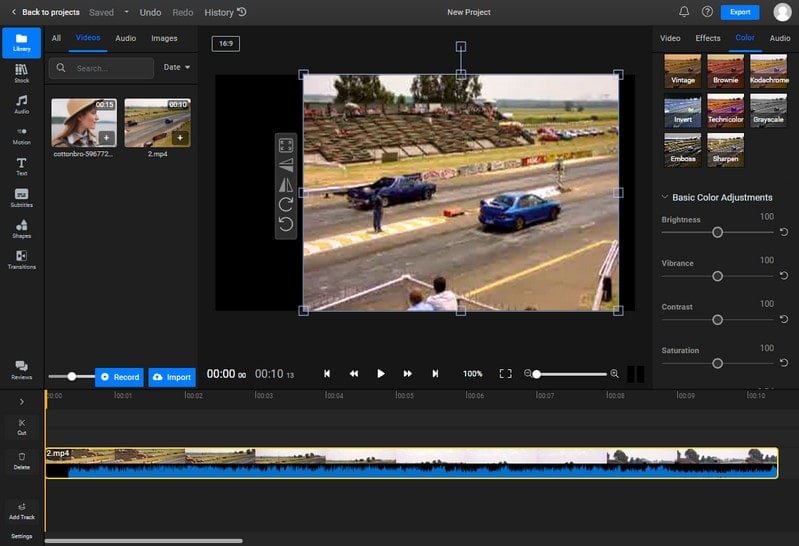Go Back to projects

tap(46, 12)
